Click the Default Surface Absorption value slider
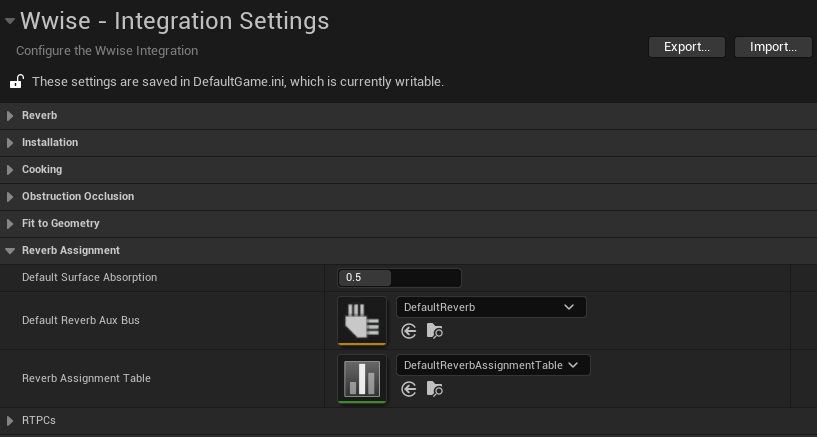 400,278
